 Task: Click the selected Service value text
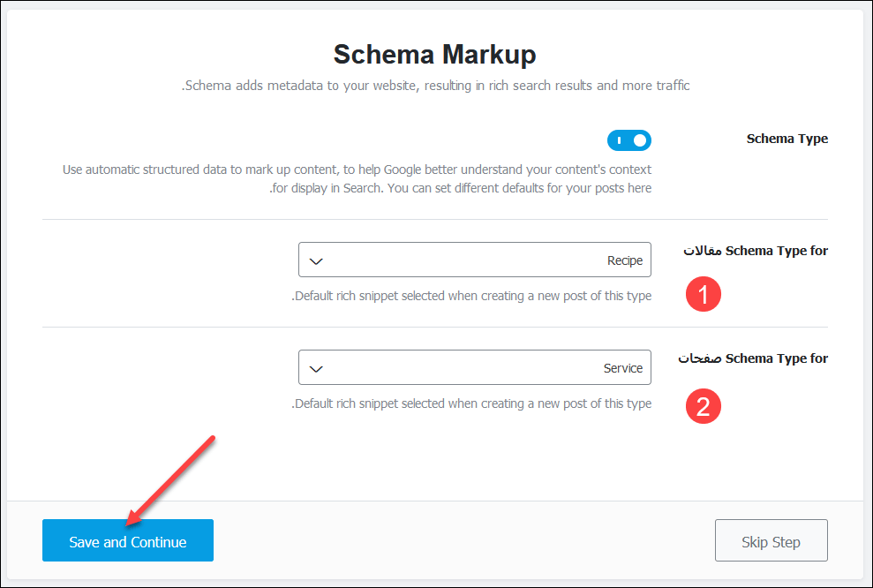coord(623,368)
